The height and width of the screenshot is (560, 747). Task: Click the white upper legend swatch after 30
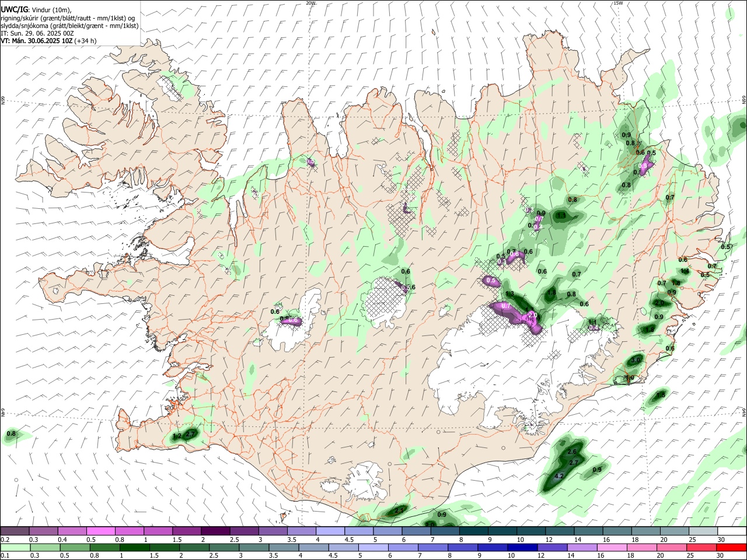tap(731, 531)
